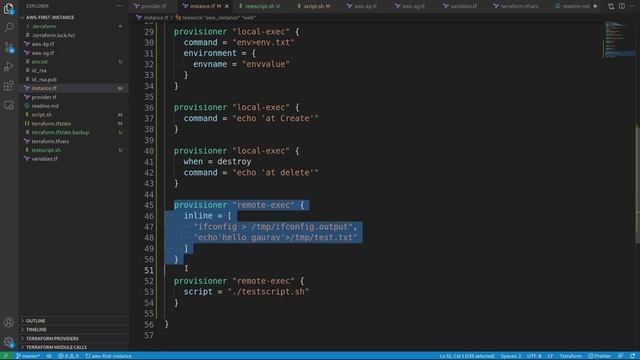Viewport: 640px width, 360px height.
Task: Open the Manage gear icon
Action: click(9, 342)
